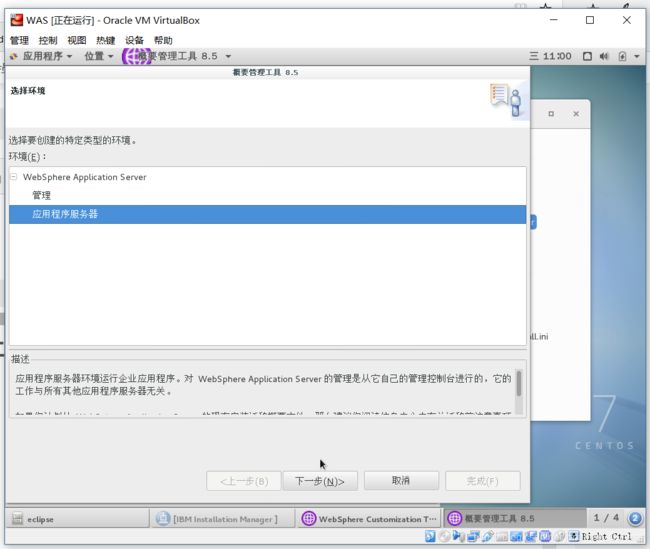Switch to IBM Installation Manager taskbar entry
The image size is (650, 549).
tap(223, 519)
